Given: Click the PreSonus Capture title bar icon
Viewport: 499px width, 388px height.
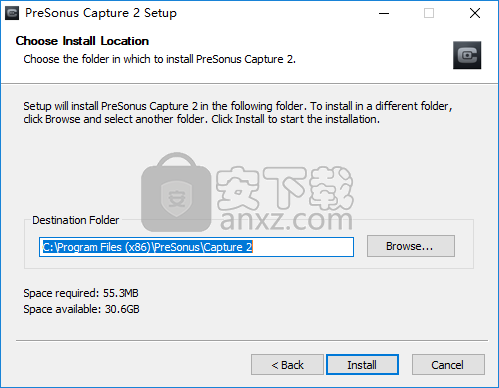Looking at the screenshot, I should pyautogui.click(x=12, y=13).
